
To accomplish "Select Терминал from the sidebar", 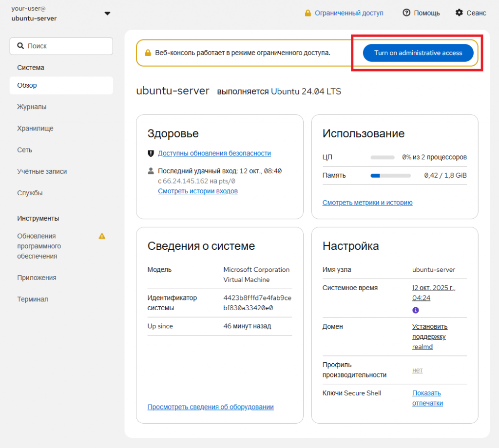I will tap(33, 299).
